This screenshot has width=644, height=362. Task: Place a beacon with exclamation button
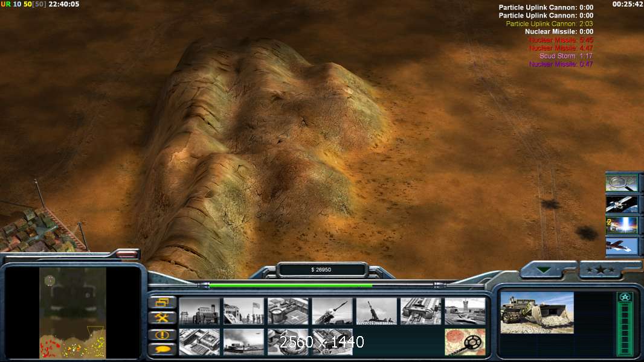click(162, 334)
